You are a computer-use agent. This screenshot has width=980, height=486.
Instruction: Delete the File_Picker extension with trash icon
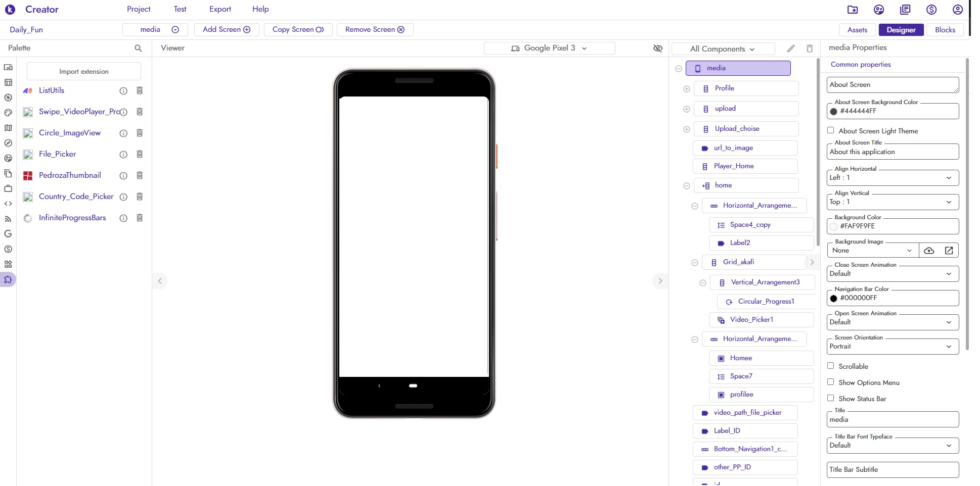140,154
